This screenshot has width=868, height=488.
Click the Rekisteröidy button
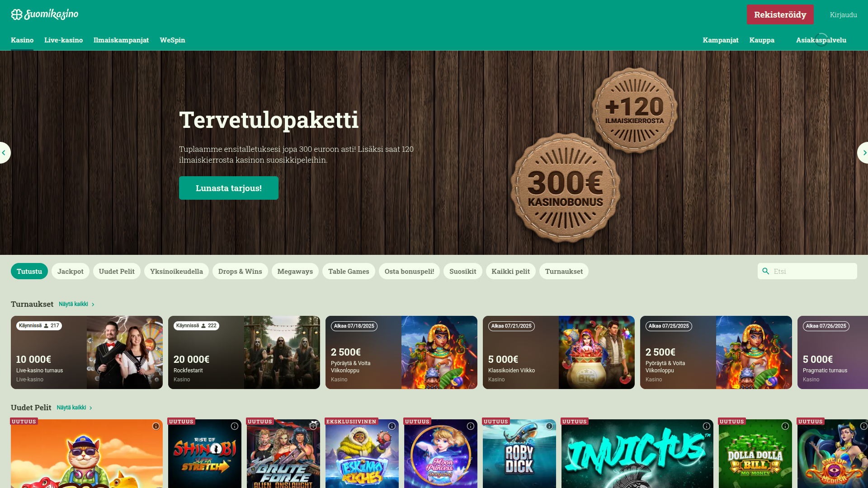(780, 14)
